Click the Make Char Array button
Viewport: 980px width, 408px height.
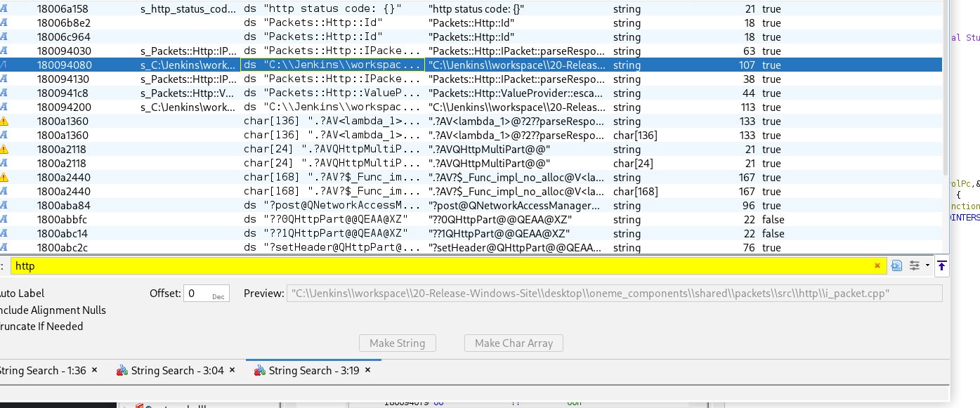(514, 343)
